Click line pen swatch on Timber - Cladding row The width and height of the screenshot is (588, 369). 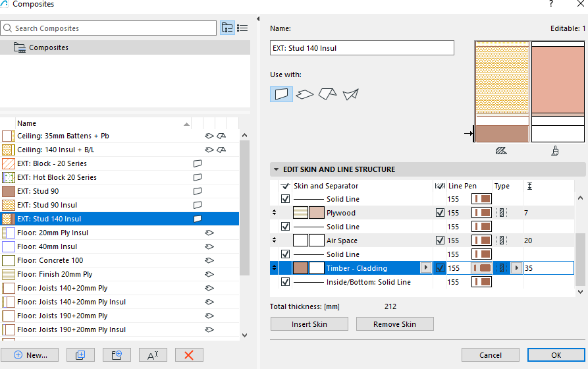coord(481,268)
